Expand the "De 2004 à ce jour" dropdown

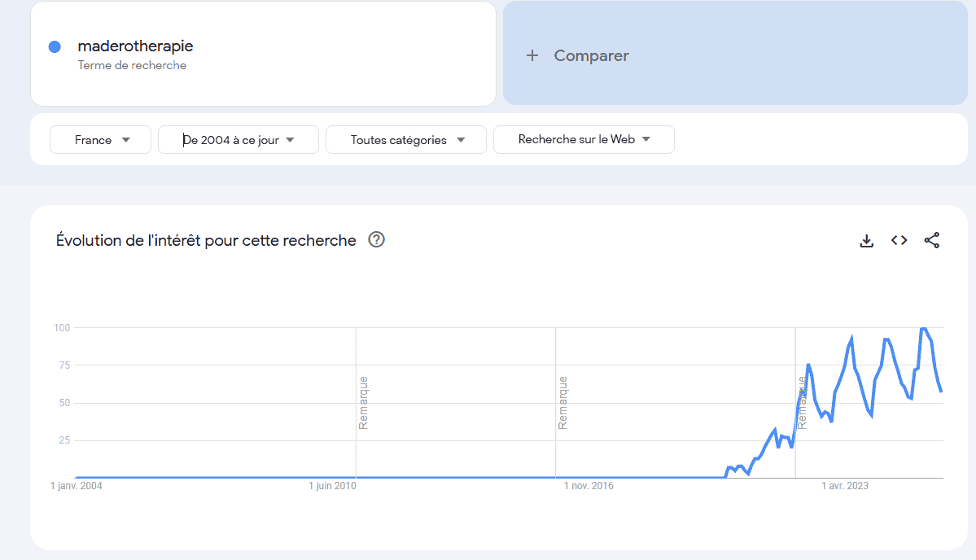(x=238, y=140)
